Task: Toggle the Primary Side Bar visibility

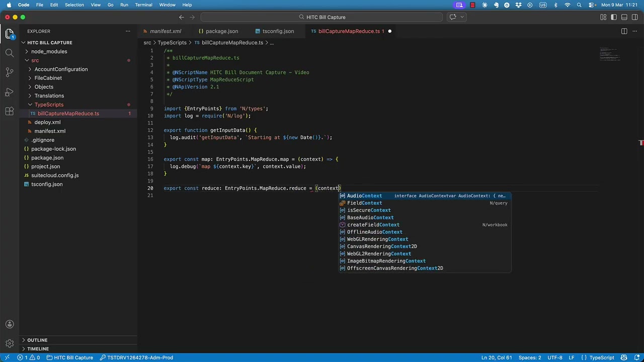Action: tap(614, 17)
